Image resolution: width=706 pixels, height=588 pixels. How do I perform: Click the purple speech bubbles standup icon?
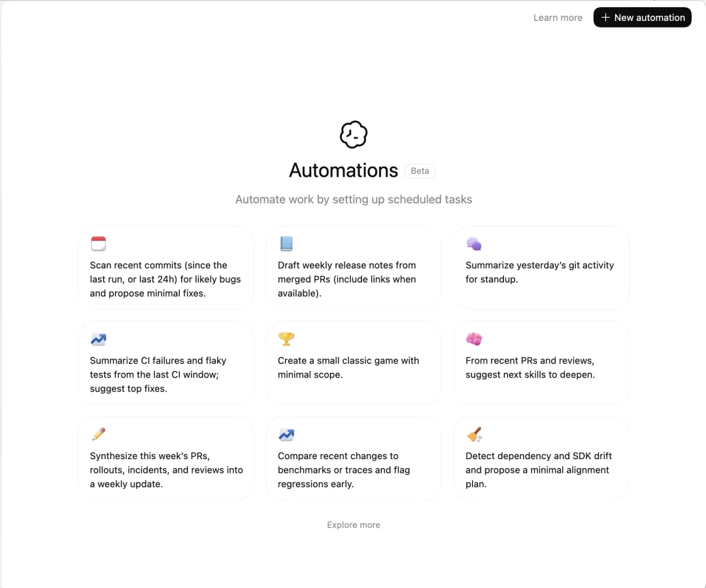coord(474,244)
